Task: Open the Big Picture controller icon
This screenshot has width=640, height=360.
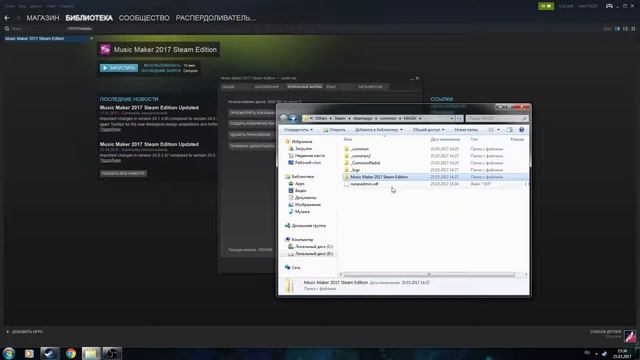Action: tap(609, 6)
